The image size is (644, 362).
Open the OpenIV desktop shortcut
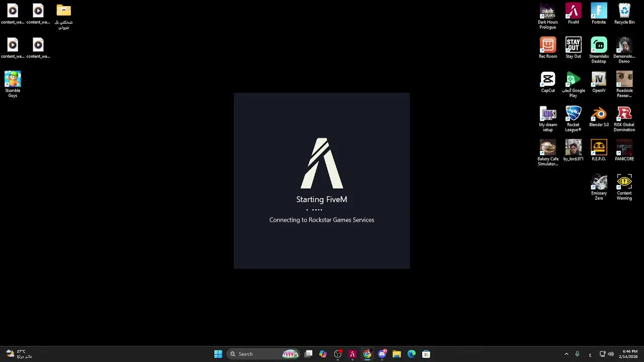point(599,82)
